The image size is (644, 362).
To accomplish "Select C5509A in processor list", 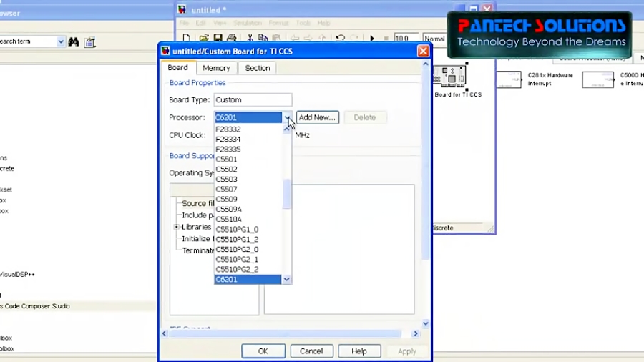I will (248, 210).
